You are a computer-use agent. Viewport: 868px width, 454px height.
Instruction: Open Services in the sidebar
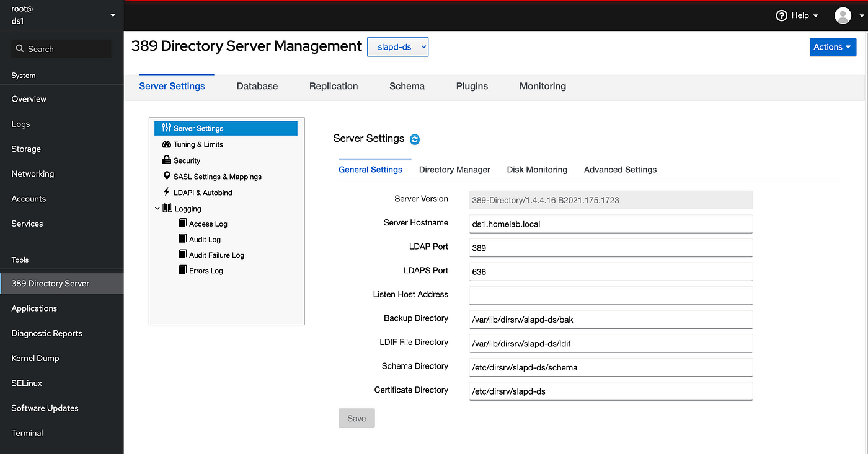click(62, 223)
